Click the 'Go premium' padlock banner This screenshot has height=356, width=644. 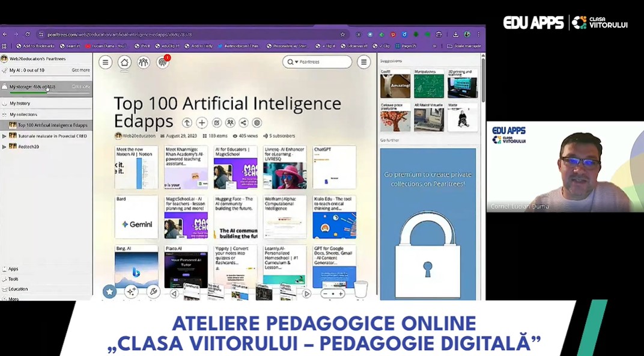tap(428, 224)
